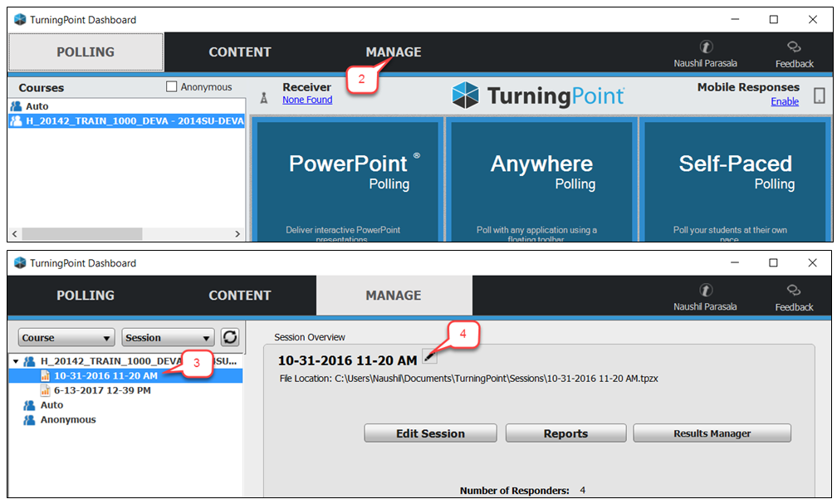Click right arrow of Courses horizontal scrollbar
The image size is (837, 504).
[237, 234]
